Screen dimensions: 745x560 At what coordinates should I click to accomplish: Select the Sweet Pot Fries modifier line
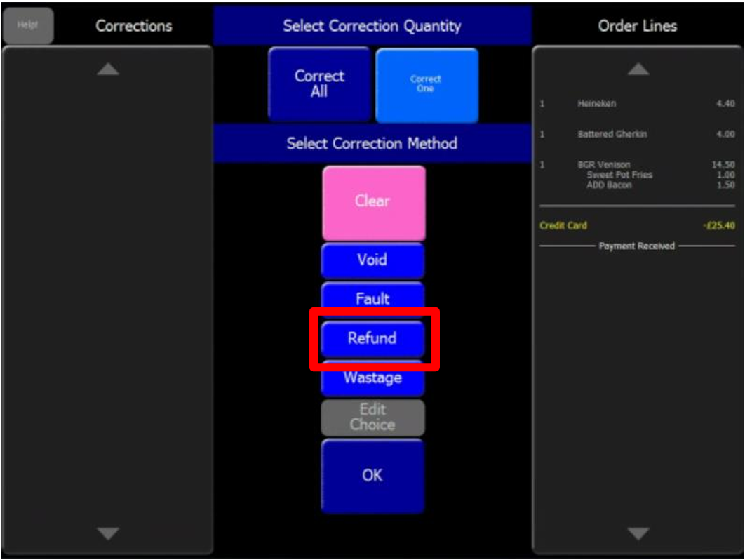tap(619, 175)
